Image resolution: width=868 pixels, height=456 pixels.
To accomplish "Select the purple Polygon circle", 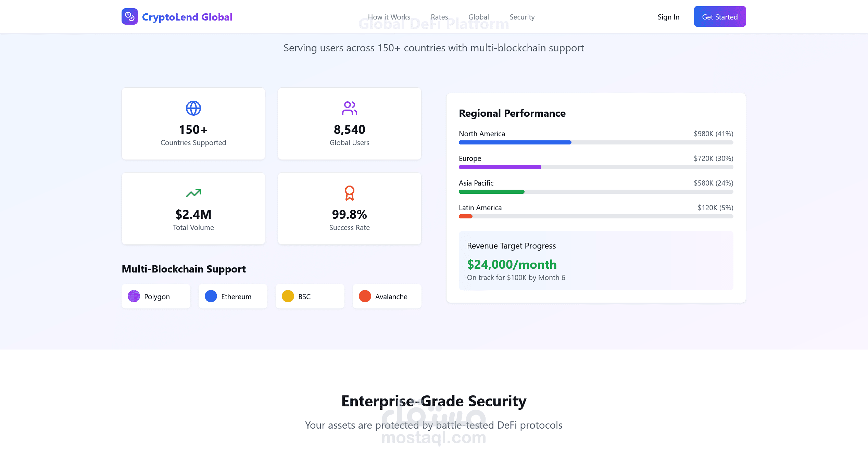I will 134,296.
